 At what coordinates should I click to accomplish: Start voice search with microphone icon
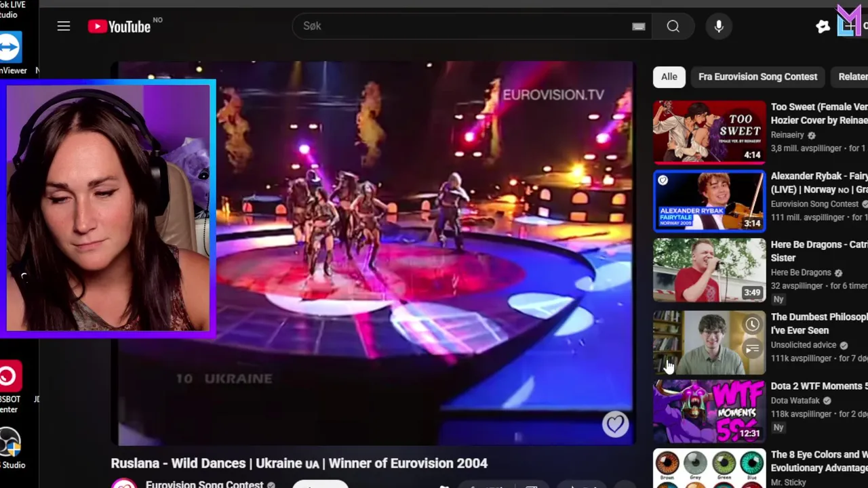[719, 26]
